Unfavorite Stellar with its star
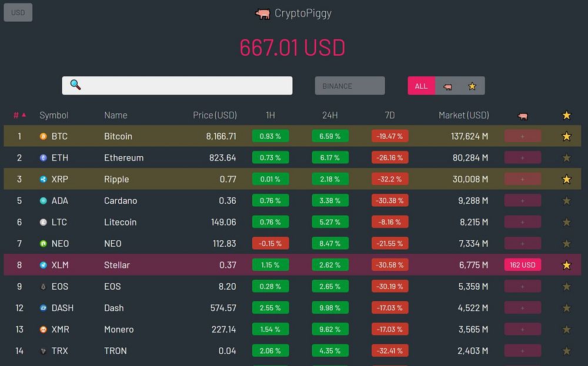The height and width of the screenshot is (366, 588). [x=567, y=265]
